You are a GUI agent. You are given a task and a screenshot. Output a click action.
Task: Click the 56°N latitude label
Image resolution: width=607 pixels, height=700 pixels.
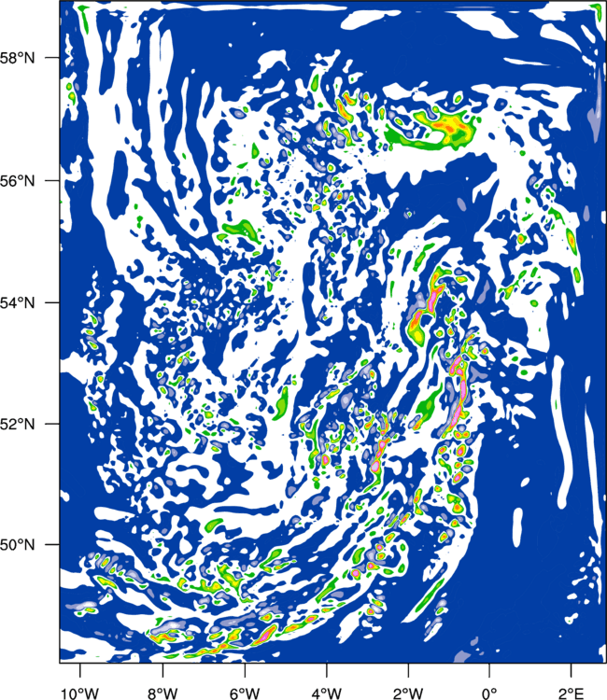(x=17, y=181)
